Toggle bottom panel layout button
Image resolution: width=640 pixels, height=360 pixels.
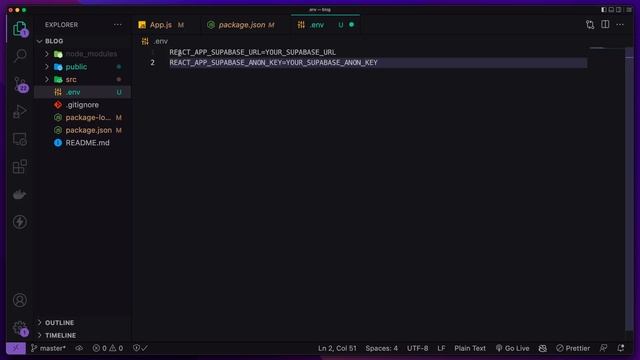pyautogui.click(x=611, y=9)
